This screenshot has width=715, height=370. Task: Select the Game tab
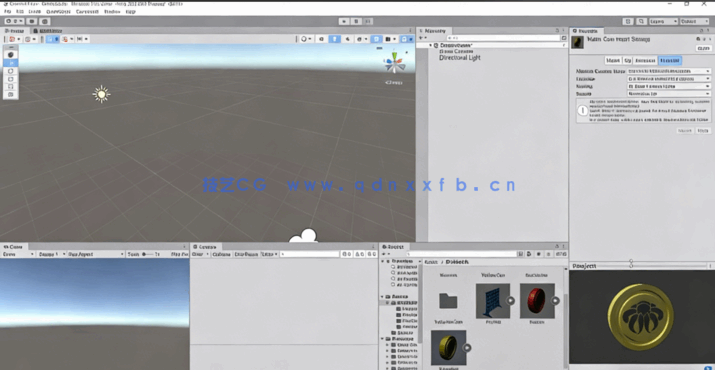coord(13,246)
